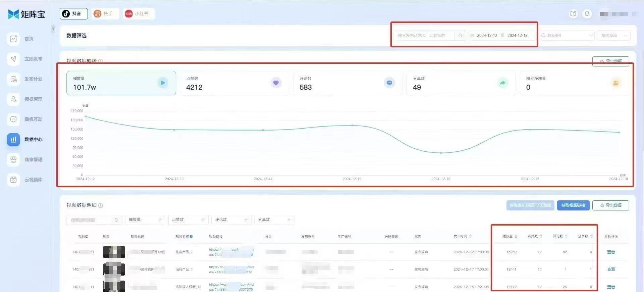Click the followers icon on 粉丝净增量 card
Screen dimensions: 644x292
[x=616, y=83]
